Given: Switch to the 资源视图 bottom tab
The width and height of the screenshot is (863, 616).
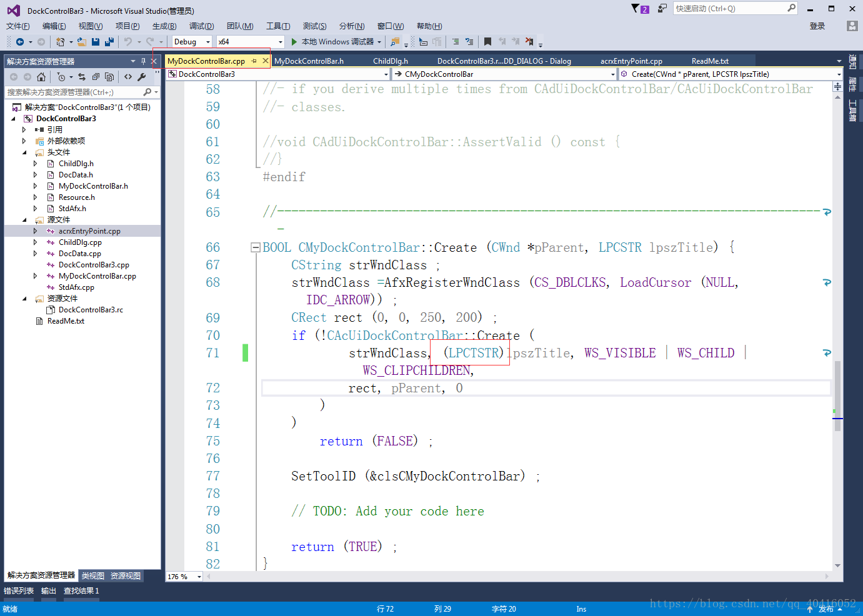Looking at the screenshot, I should pos(126,576).
